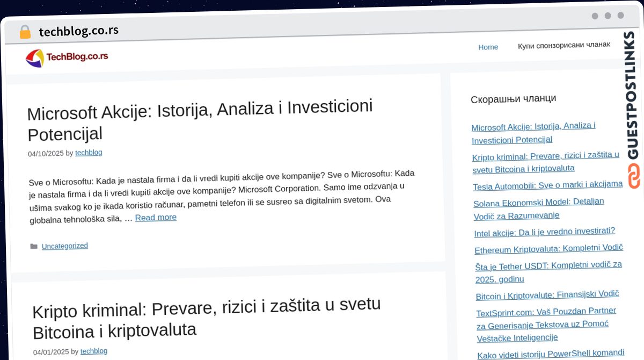Viewport: 644px width, 360px height.
Task: Open sidebar link Ethereum Kriptovaluta: Kompletni Vodič
Action: point(548,249)
